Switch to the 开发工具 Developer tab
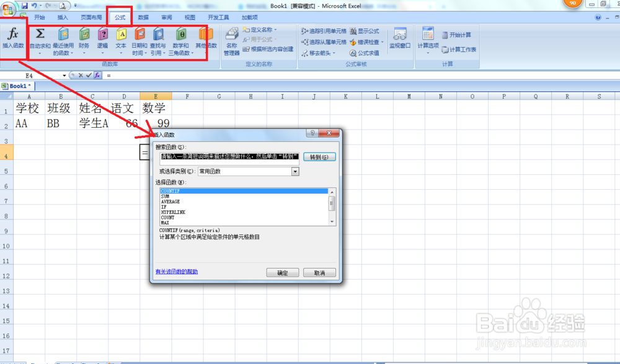 click(218, 17)
